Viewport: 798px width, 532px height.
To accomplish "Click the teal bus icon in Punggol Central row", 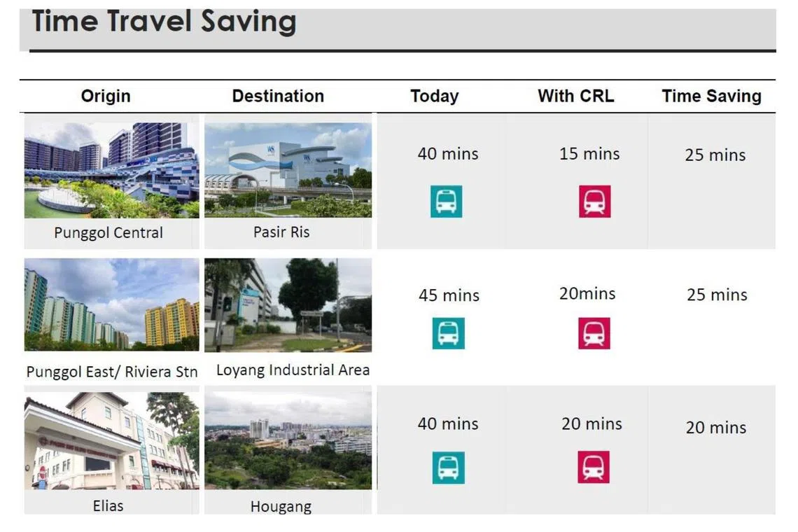I will coord(446,202).
